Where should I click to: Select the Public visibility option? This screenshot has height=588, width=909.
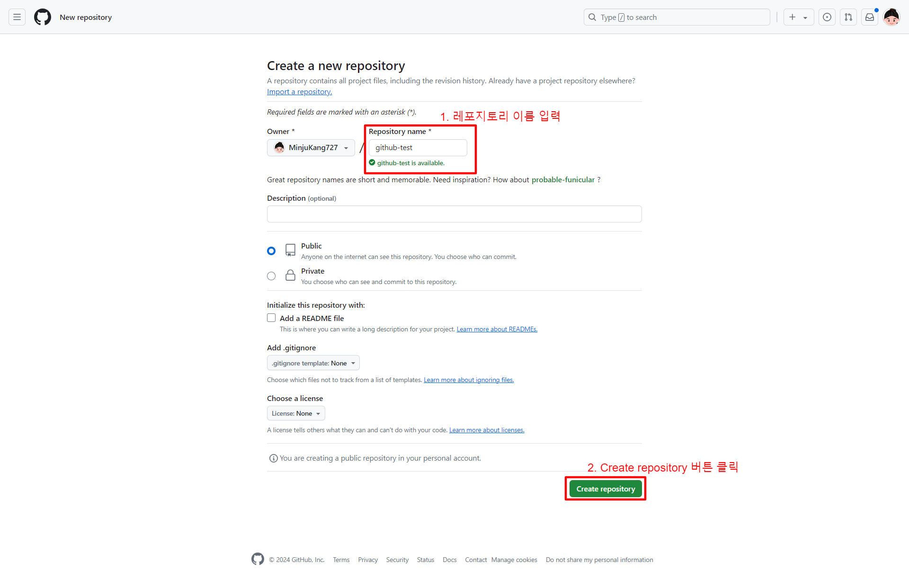click(x=271, y=251)
